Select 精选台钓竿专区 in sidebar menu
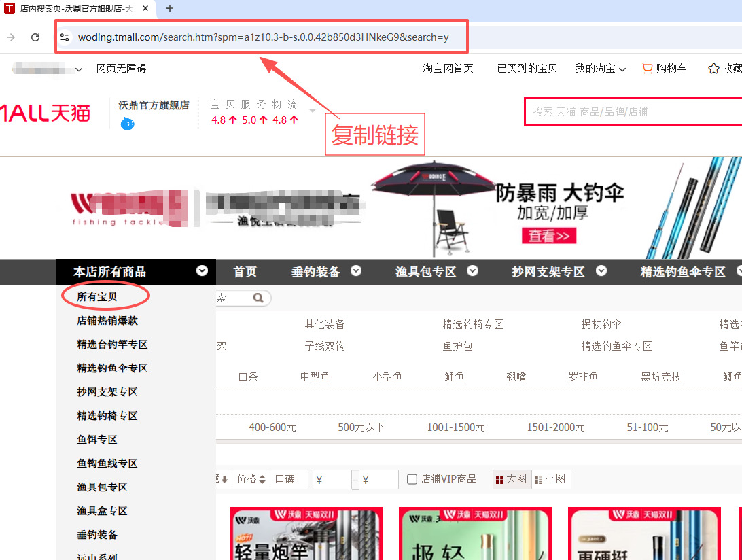The image size is (742, 560). pyautogui.click(x=112, y=344)
